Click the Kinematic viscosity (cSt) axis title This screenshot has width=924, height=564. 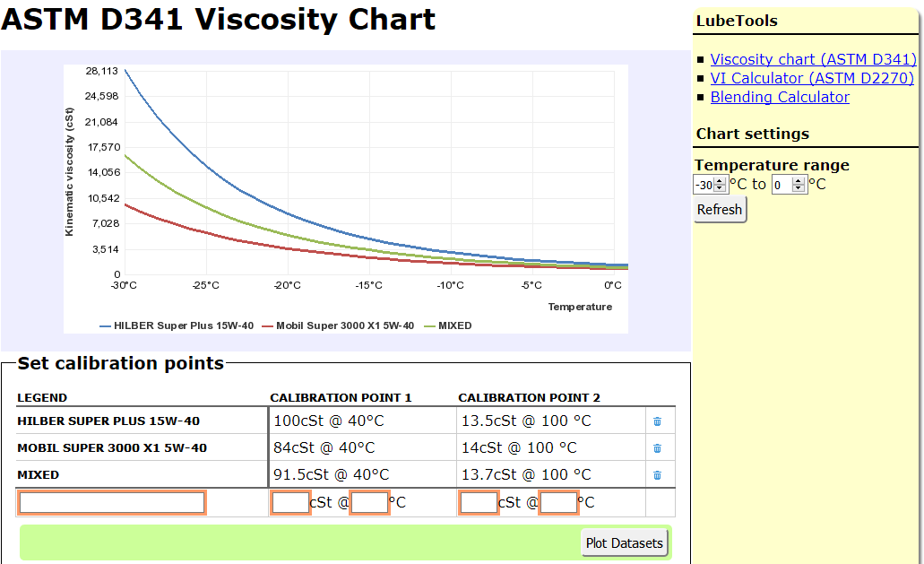click(x=70, y=171)
